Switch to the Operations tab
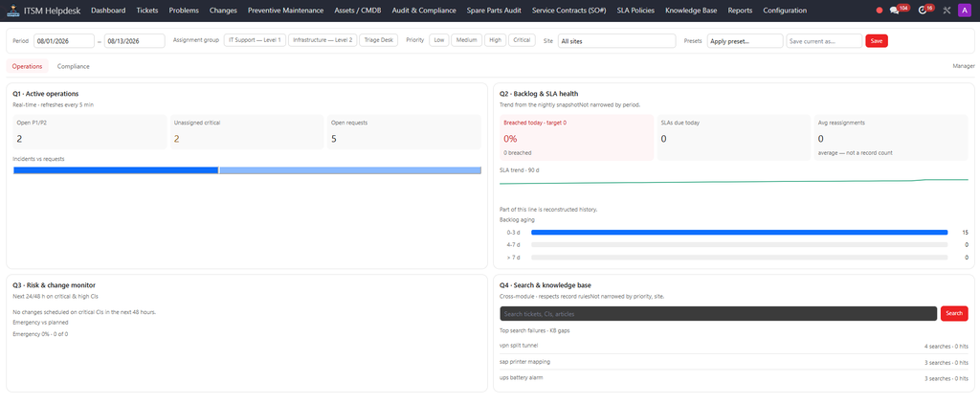This screenshot has height=405, width=980. 27,66
